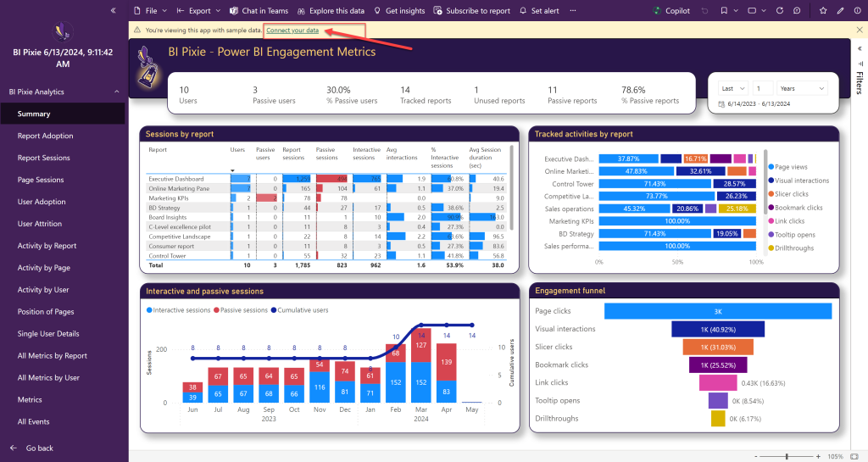Click the zoom slider handle

tap(787, 456)
